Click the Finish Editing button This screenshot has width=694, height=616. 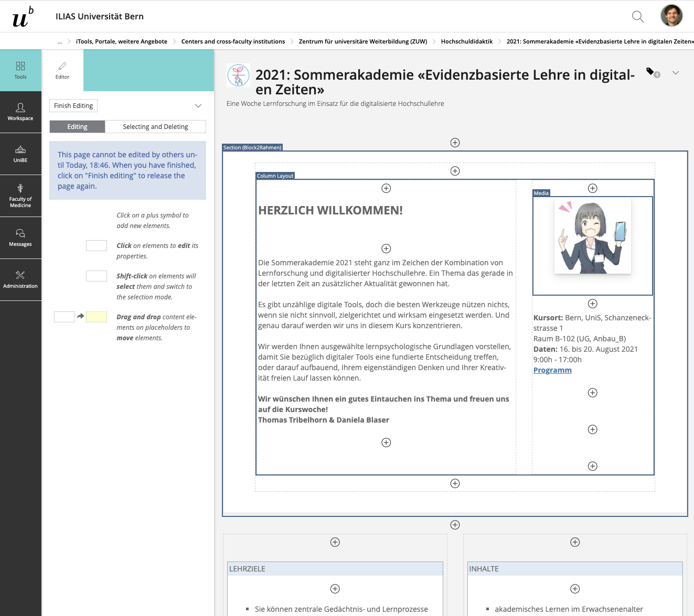(73, 106)
